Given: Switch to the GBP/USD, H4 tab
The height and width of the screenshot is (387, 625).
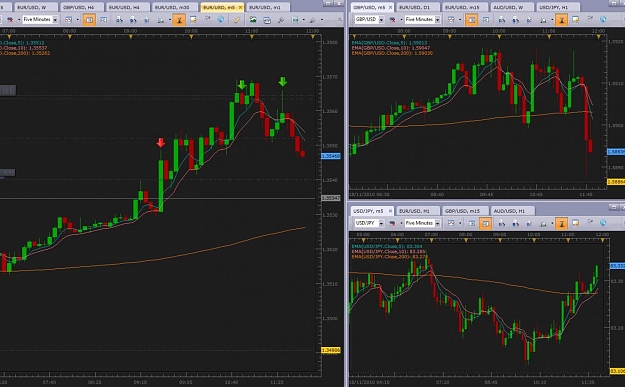Looking at the screenshot, I should tap(81, 7).
